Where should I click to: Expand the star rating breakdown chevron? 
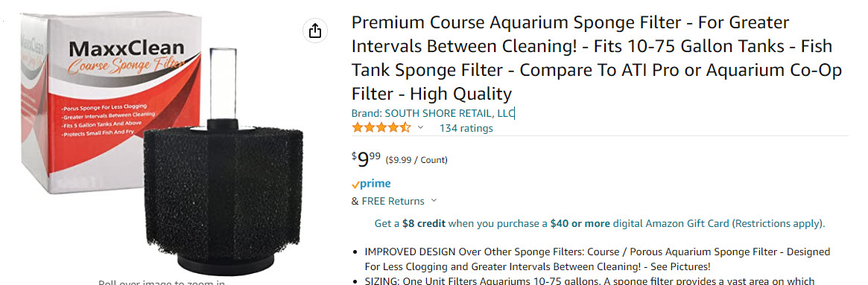(x=420, y=128)
